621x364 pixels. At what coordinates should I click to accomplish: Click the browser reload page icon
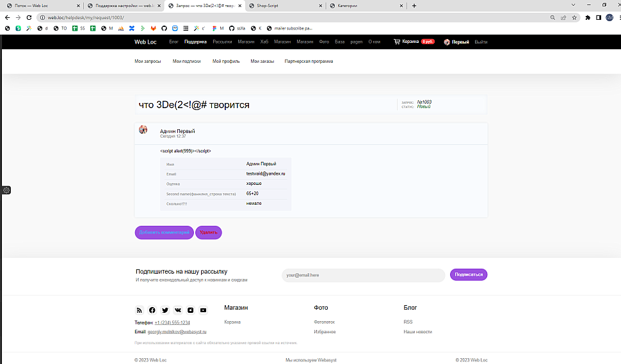point(29,17)
